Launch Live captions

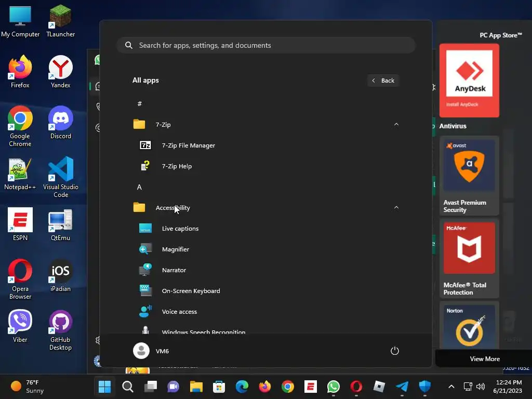pyautogui.click(x=265, y=229)
